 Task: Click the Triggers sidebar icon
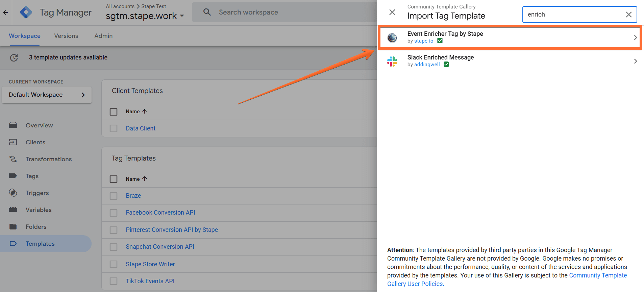coord(13,193)
